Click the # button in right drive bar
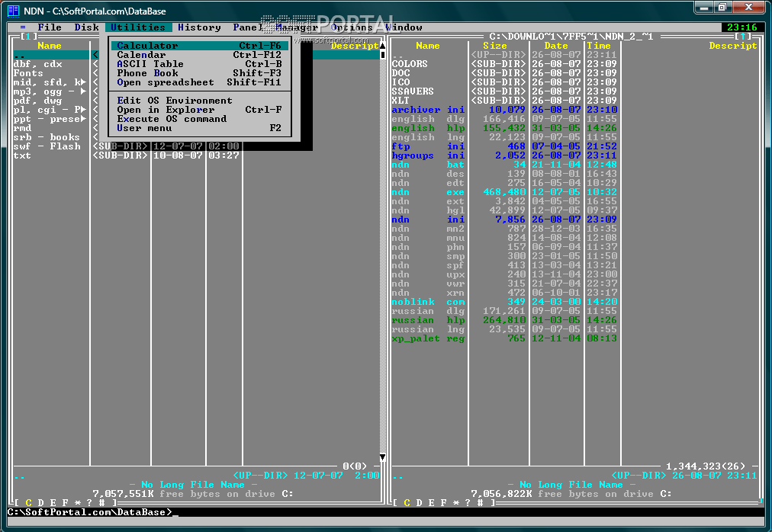Image resolution: width=772 pixels, height=532 pixels. tap(480, 503)
